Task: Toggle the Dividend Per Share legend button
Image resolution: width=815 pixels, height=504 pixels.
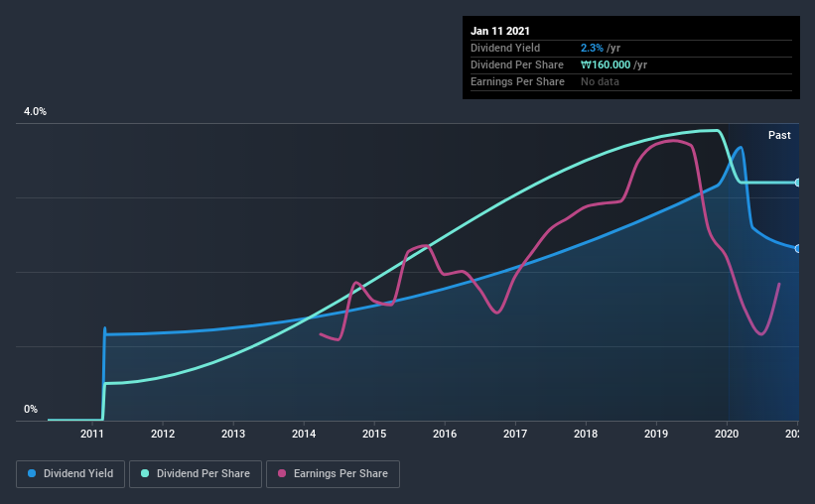Action: point(196,474)
